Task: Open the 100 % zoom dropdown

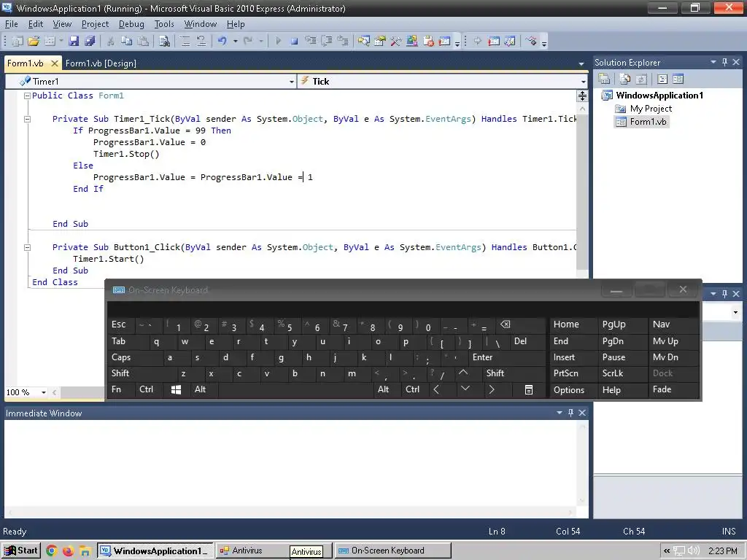Action: click(43, 393)
